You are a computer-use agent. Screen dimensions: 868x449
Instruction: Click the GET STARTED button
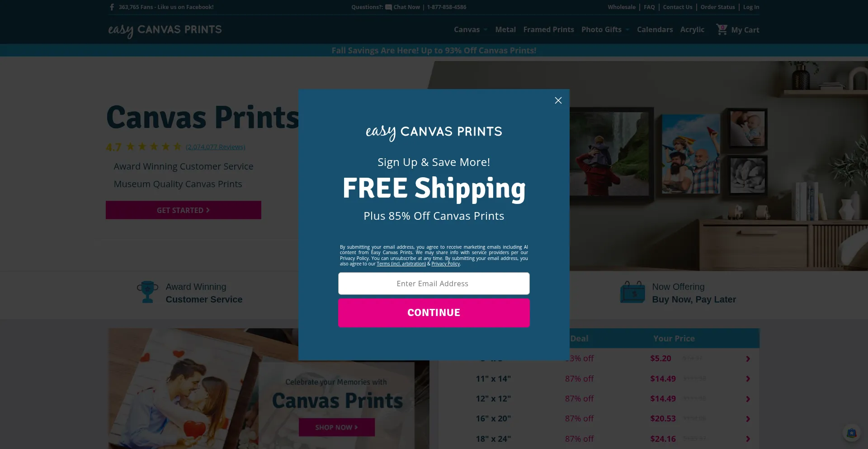coord(184,210)
